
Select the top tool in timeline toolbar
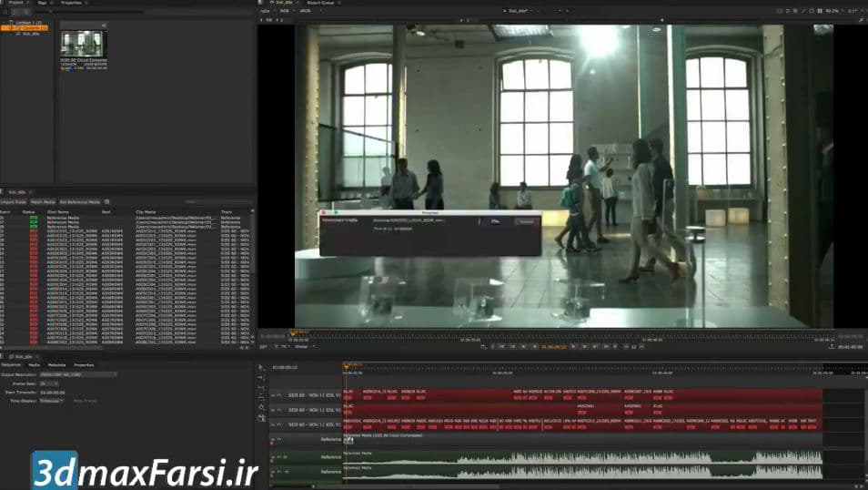point(261,367)
